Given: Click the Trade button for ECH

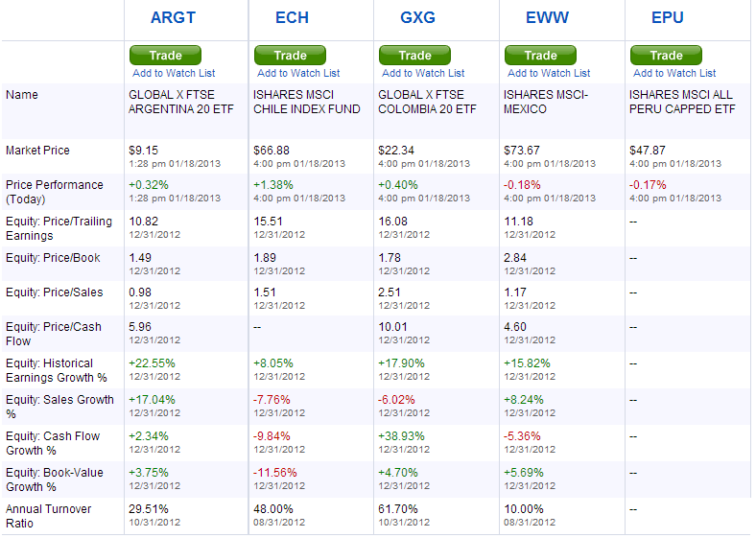Looking at the screenshot, I should [291, 56].
